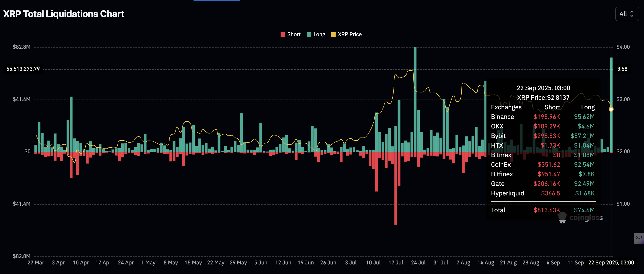Click the up-down chevron arrows beside All
This screenshot has height=274, width=644.
pos(632,14)
